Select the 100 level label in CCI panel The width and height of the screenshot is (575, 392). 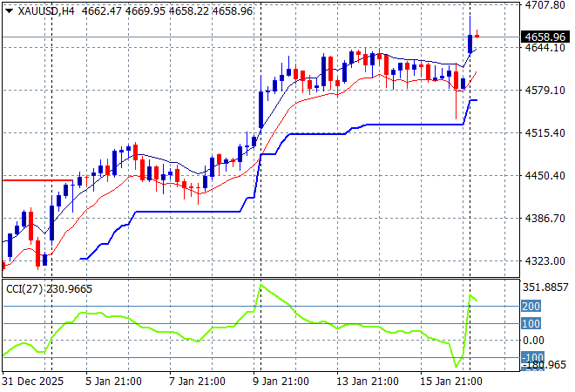(531, 324)
